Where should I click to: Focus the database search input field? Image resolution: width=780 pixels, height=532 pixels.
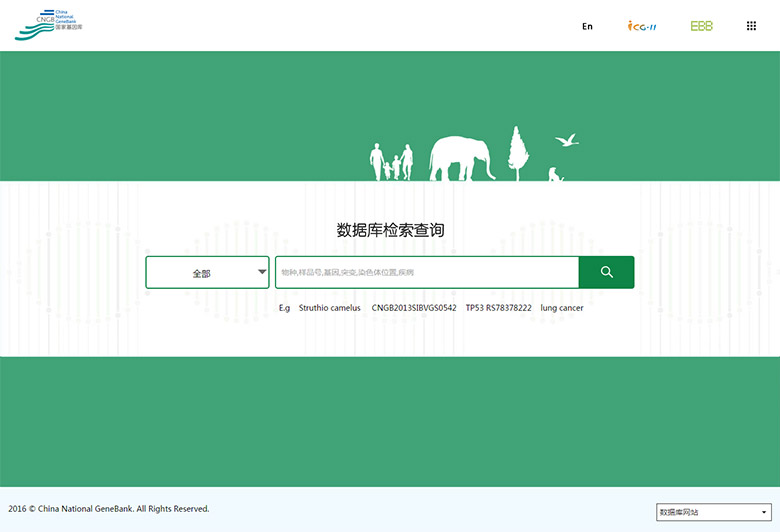[x=427, y=272]
